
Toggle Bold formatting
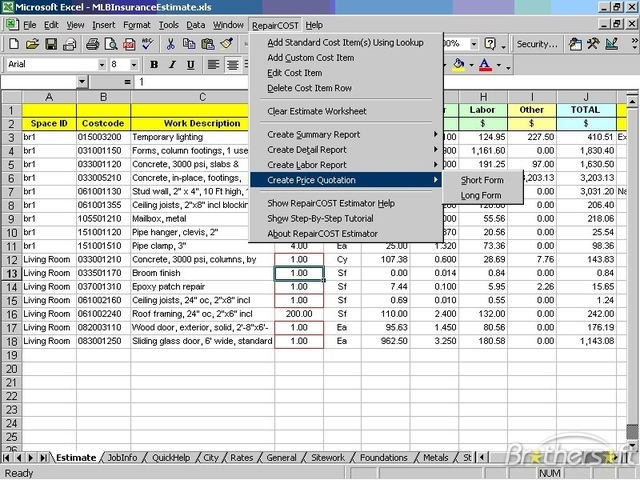point(154,64)
